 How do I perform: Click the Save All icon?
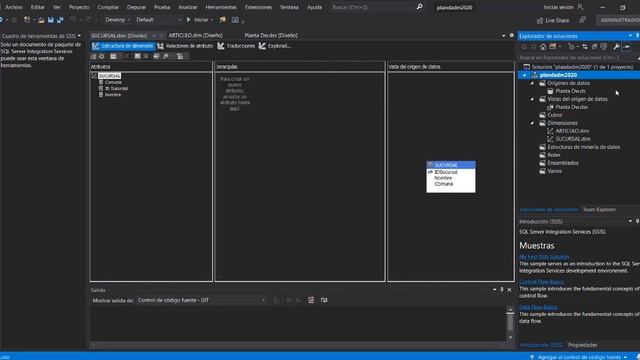(60, 20)
